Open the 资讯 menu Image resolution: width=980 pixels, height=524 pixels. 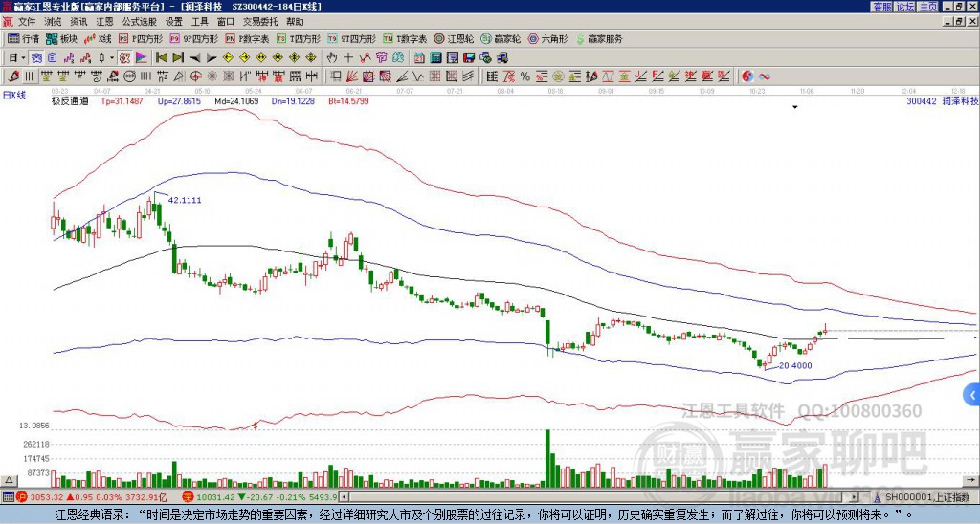78,22
